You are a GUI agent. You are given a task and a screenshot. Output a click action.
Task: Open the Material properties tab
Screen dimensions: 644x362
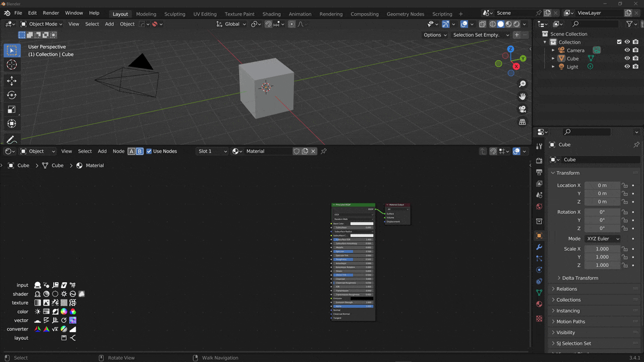point(539,304)
